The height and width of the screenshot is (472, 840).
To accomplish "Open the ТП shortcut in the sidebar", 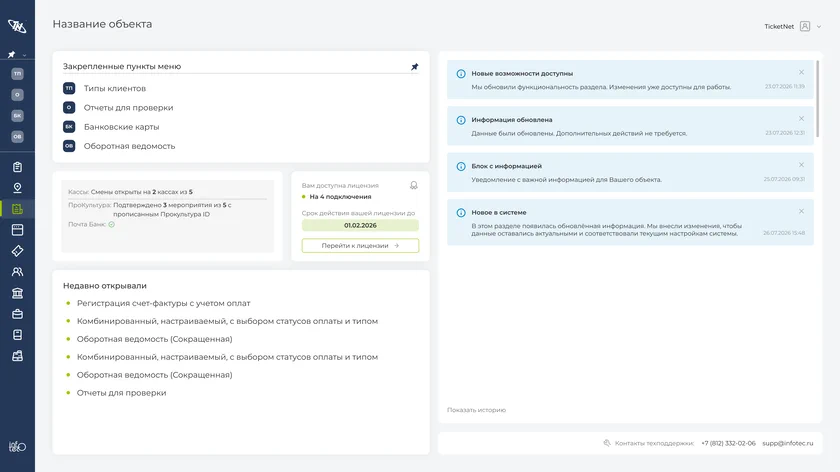I will pyautogui.click(x=17, y=73).
